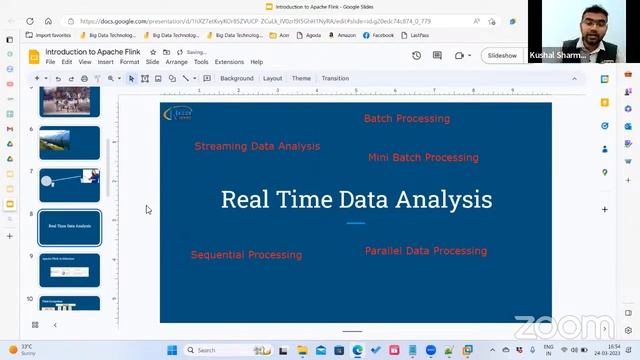Open the View menu
The width and height of the screenshot is (640, 360).
click(85, 62)
